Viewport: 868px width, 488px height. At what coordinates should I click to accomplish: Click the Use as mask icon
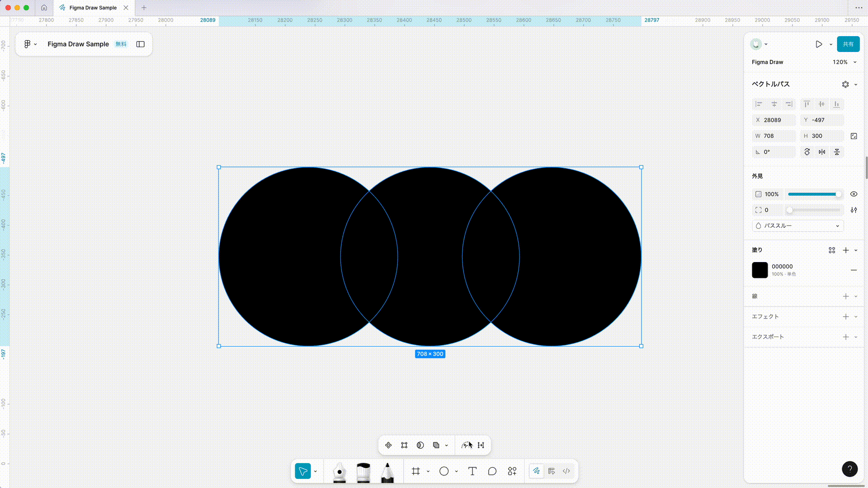coord(420,445)
